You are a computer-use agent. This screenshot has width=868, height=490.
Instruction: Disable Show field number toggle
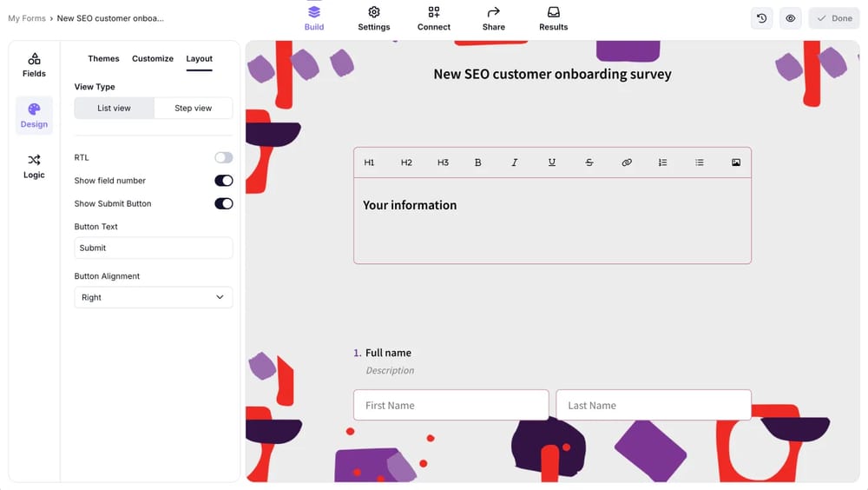(223, 181)
